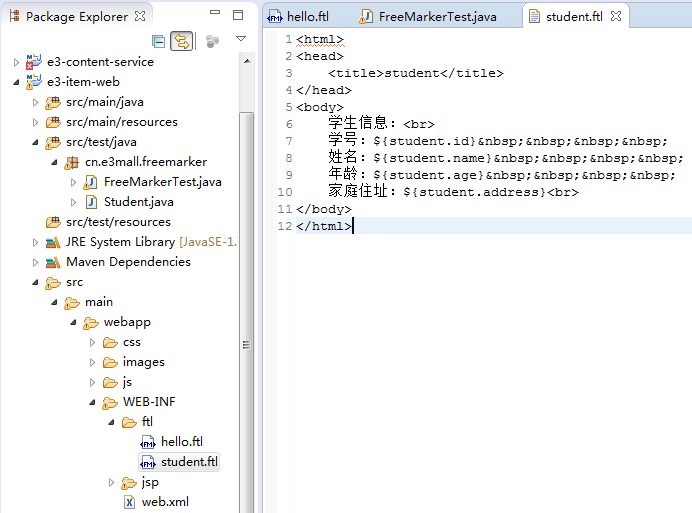Click the ${student.address} expression in the editor
This screenshot has width=692, height=513.
[475, 192]
